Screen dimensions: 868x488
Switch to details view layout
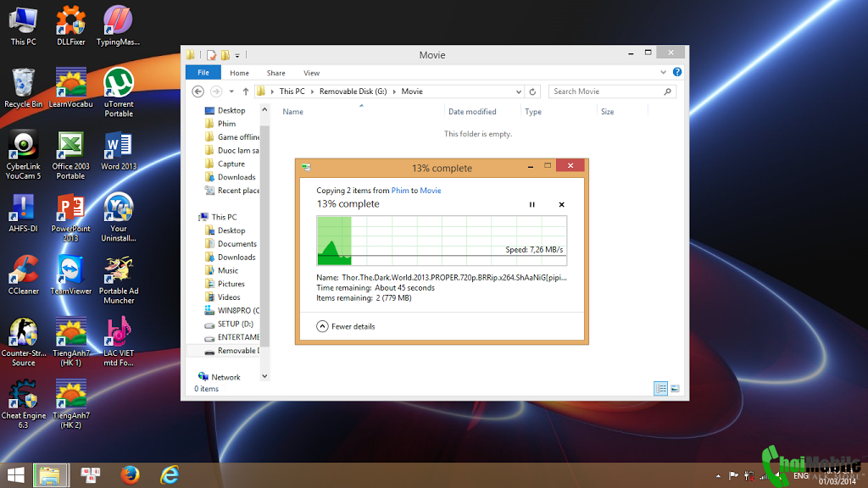(660, 389)
